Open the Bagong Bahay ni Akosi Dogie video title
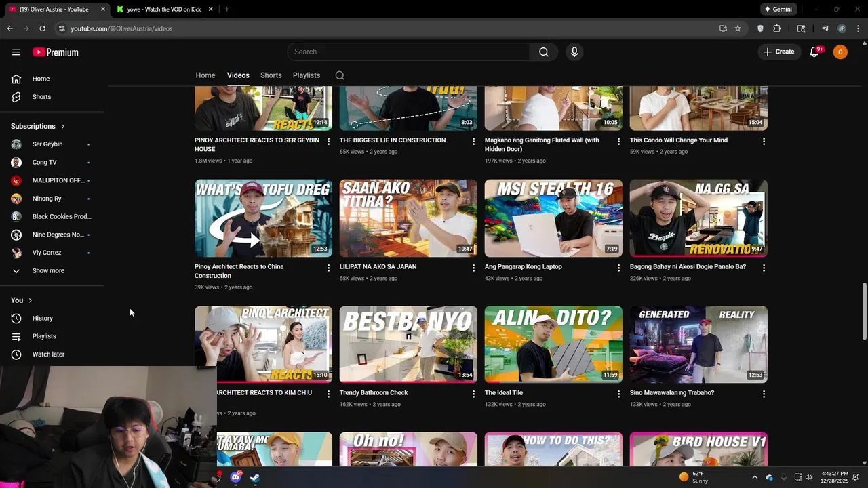 (x=688, y=267)
